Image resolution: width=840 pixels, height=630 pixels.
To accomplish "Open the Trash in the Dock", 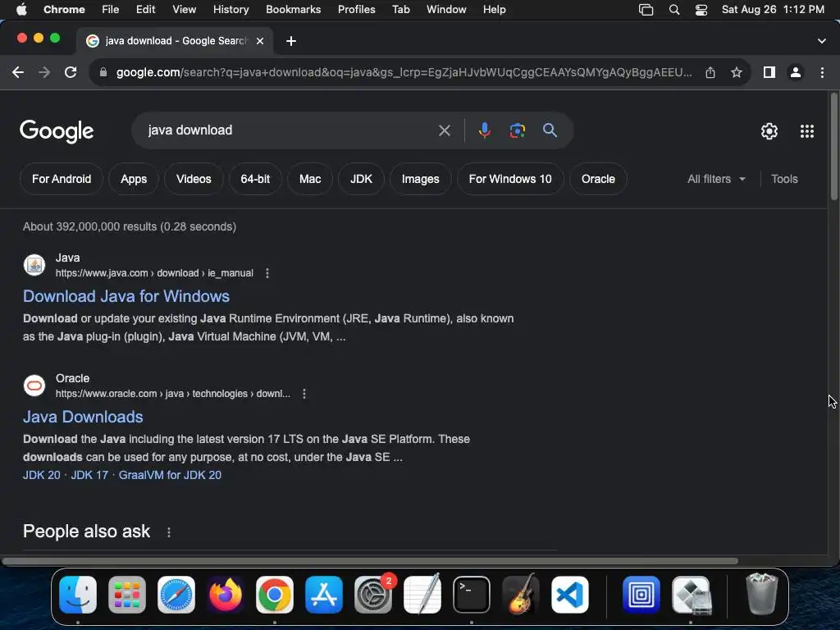I will click(x=762, y=595).
